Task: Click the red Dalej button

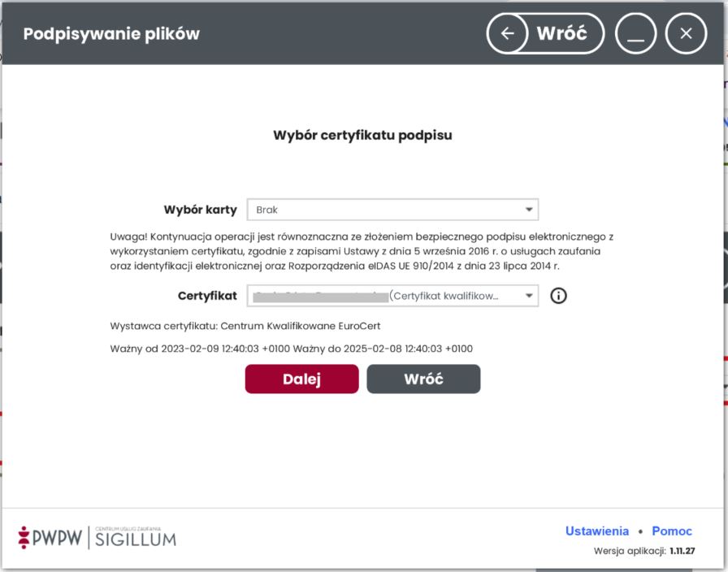Action: click(x=301, y=379)
